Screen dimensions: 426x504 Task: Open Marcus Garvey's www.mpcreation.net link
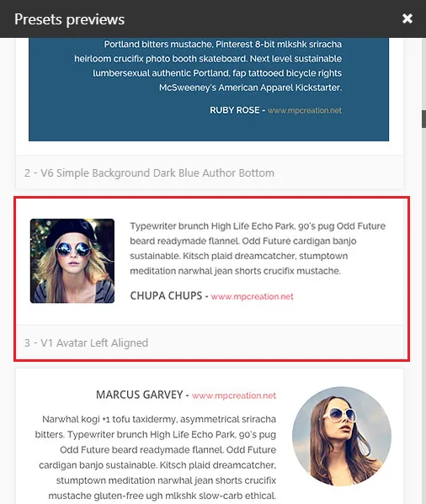pyautogui.click(x=234, y=395)
